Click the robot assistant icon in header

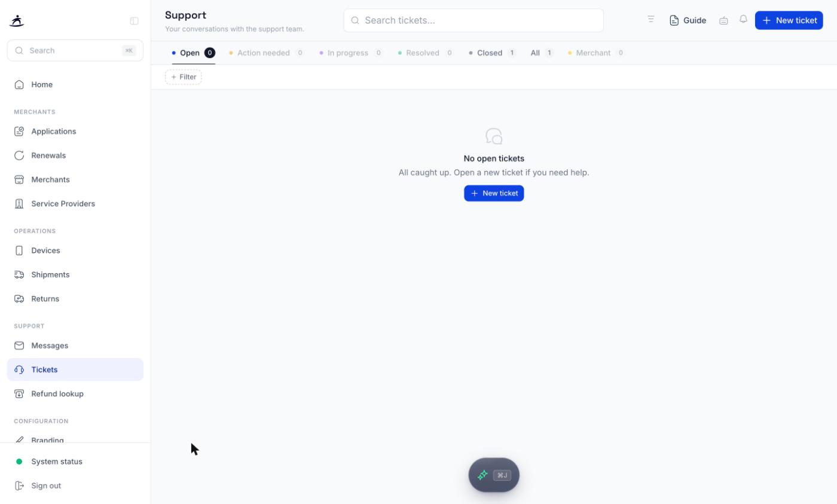click(x=723, y=20)
